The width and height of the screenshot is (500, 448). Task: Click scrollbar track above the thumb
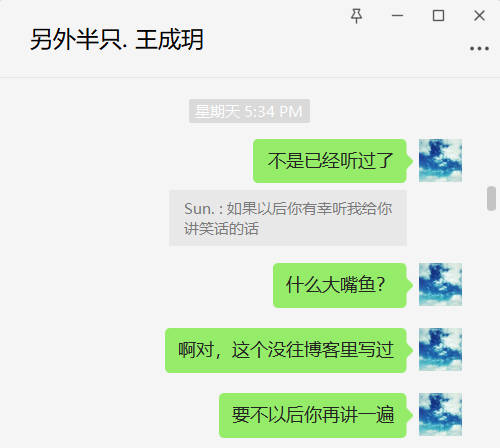pos(491,132)
